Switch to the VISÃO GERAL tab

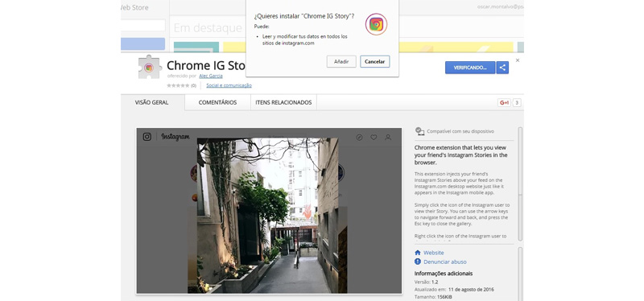click(151, 103)
